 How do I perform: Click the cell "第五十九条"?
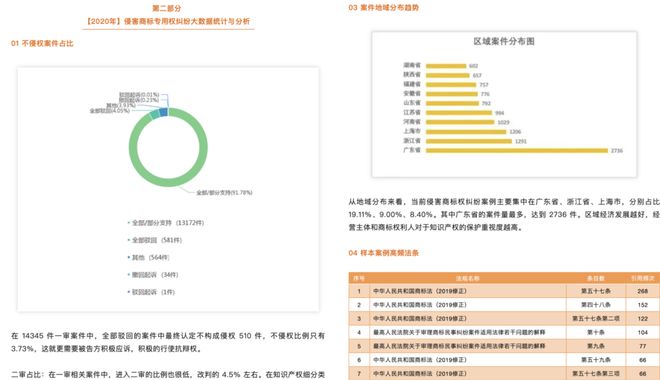[x=596, y=360]
